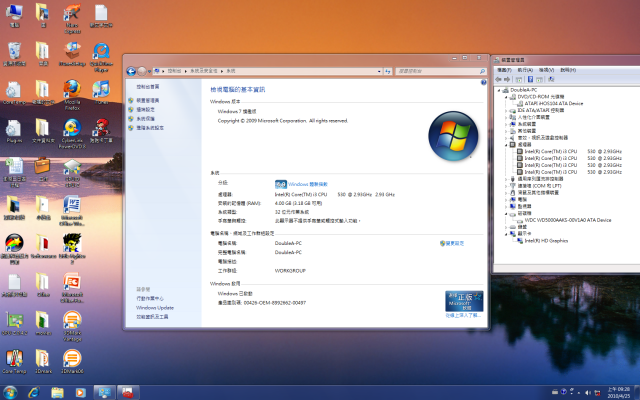Select the ATAPI iHOS104 ATA Device entry
Viewport: 640px width, 400px height.
554,104
